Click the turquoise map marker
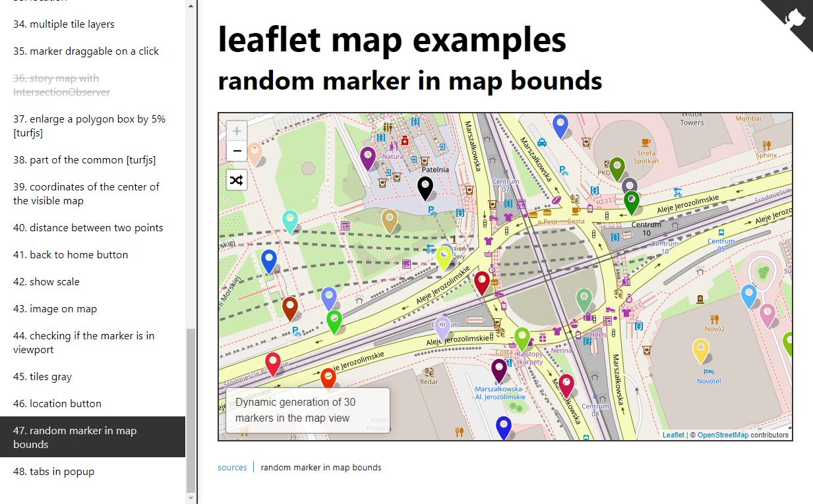 [x=289, y=221]
